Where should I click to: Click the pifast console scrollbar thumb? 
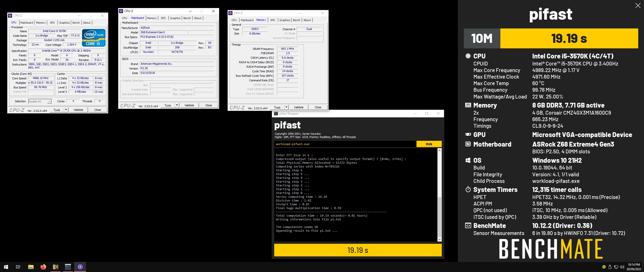tap(439, 217)
